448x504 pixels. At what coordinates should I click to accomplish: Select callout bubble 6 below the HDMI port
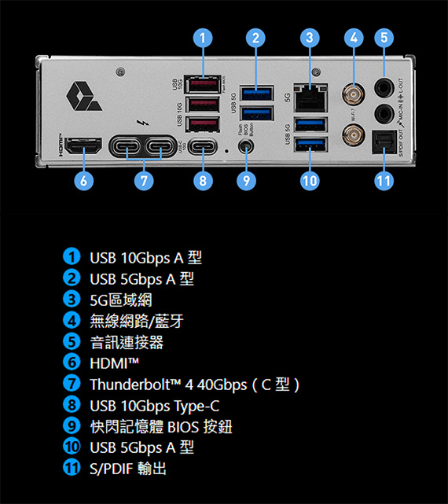coord(83,180)
